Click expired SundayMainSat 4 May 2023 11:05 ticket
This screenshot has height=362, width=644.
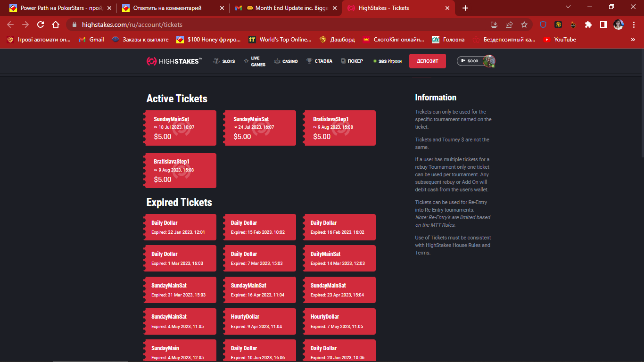point(180,321)
